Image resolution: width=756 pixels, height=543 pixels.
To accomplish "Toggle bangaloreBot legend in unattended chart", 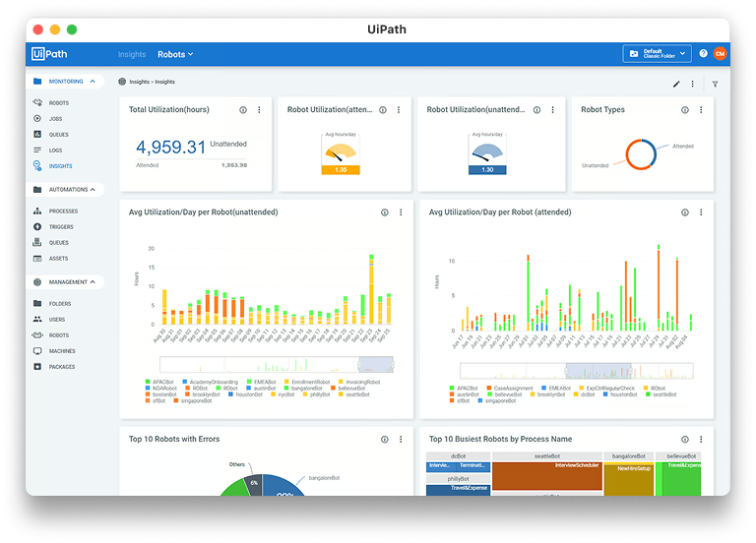I will [303, 389].
